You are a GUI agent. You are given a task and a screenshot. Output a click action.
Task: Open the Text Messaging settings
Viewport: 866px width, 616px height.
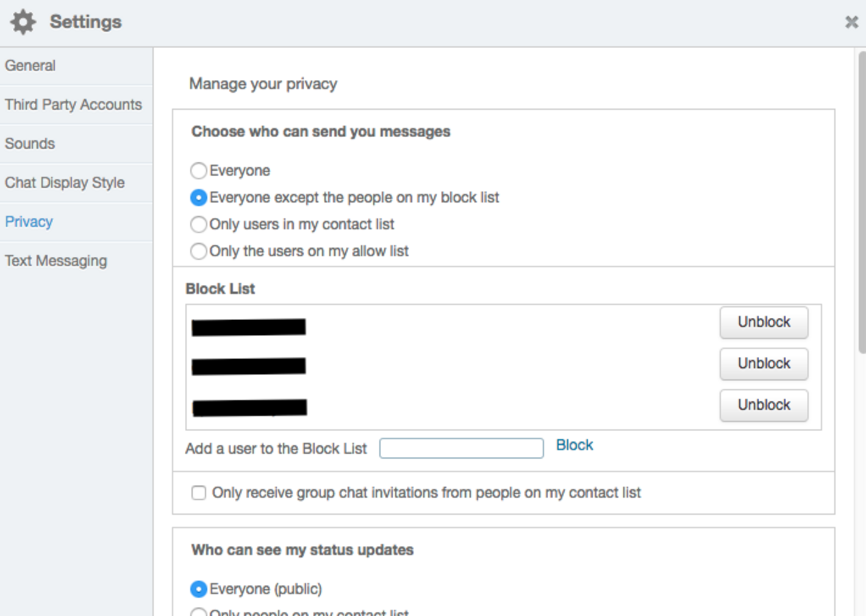tap(55, 260)
